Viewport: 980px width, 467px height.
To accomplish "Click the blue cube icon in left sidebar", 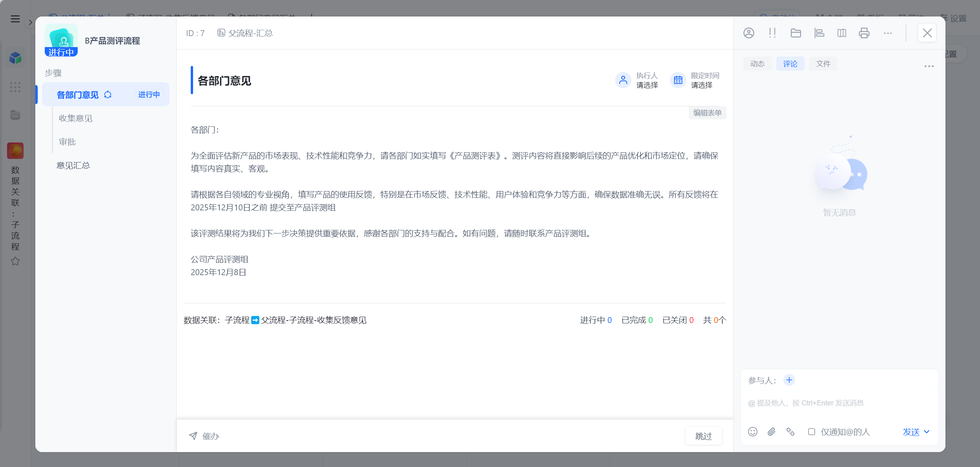I will pyautogui.click(x=15, y=58).
